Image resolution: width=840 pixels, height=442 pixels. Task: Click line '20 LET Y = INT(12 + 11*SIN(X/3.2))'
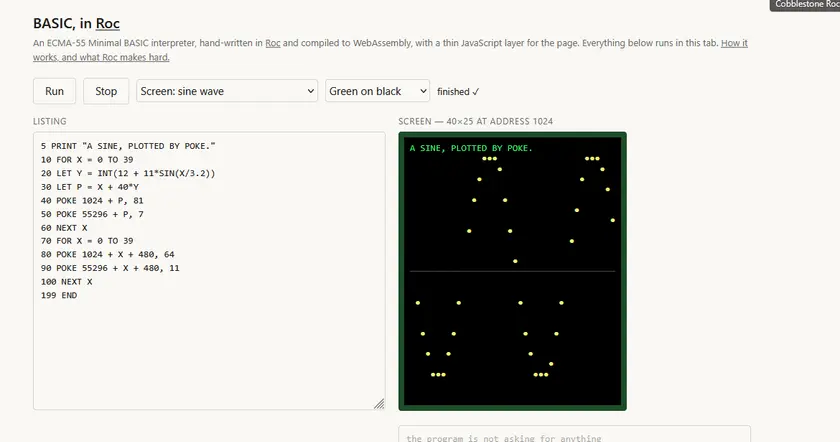pos(128,173)
